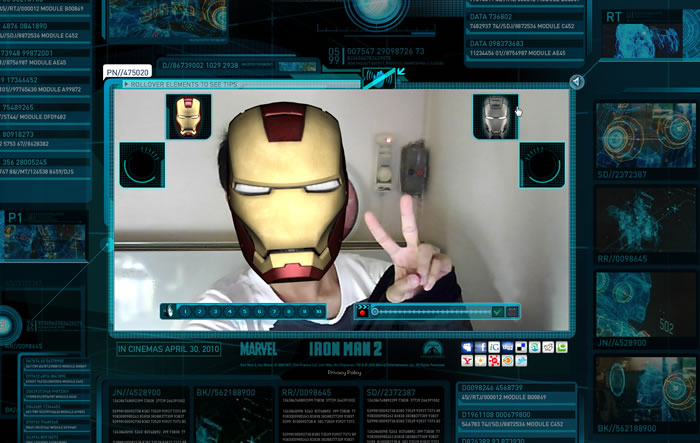Discard recording with the red X
The height and width of the screenshot is (443, 700).
coord(512,312)
